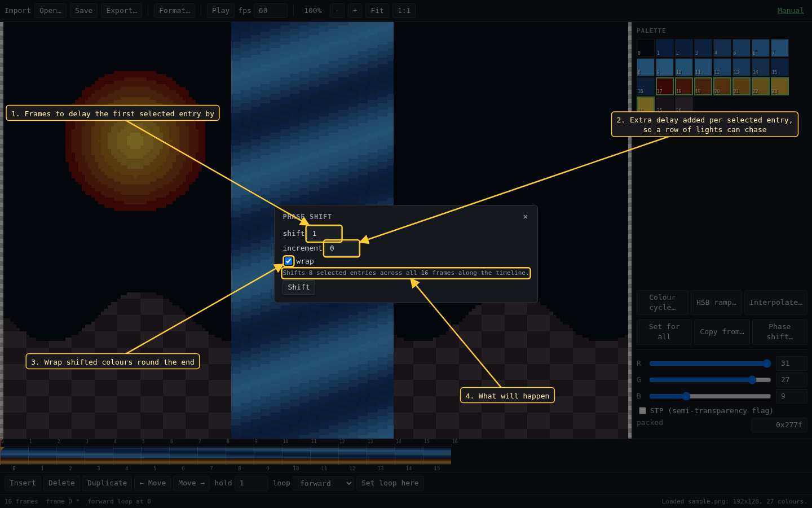The height and width of the screenshot is (508, 812).
Task: Click the Set for all button
Action: pos(664,332)
